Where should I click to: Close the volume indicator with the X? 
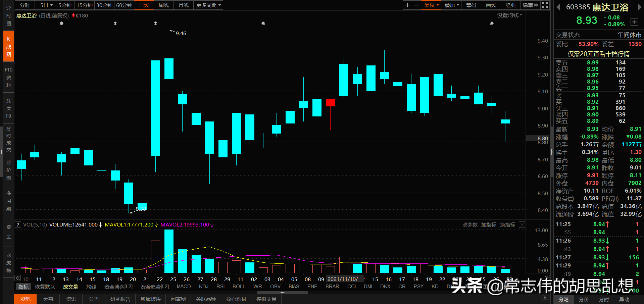point(522,225)
